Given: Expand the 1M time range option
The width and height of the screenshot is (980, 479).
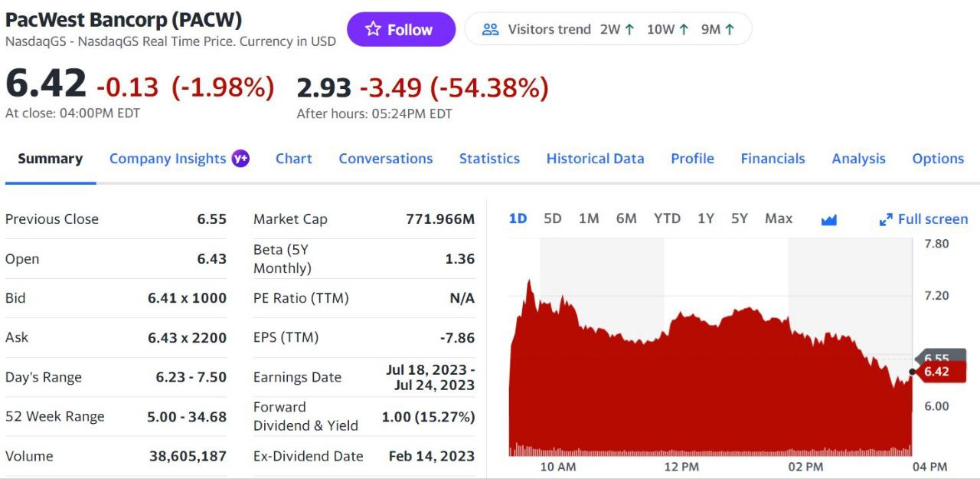Looking at the screenshot, I should coord(589,218).
